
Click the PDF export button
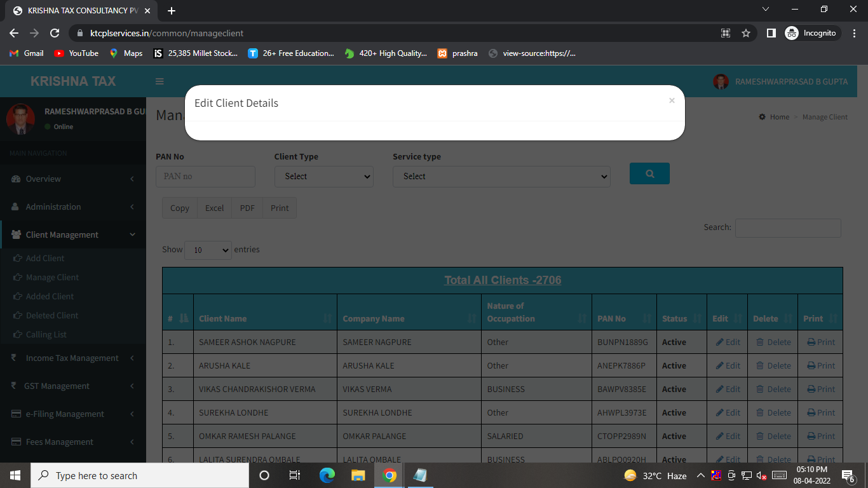[247, 208]
